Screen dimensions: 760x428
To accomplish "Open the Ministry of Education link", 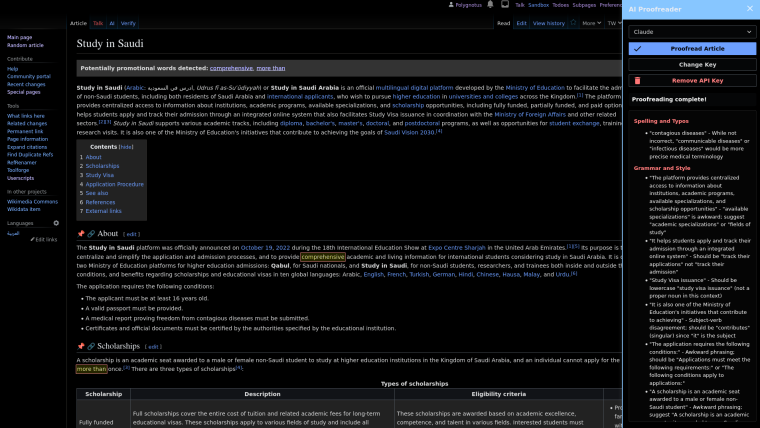I will [x=535, y=88].
